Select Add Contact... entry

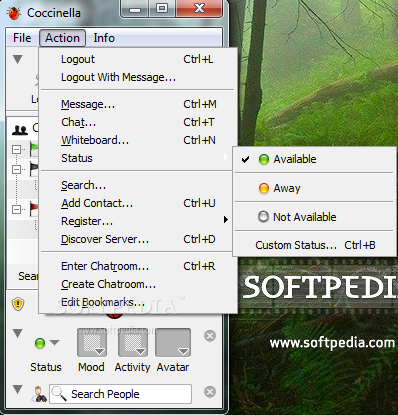[137, 203]
